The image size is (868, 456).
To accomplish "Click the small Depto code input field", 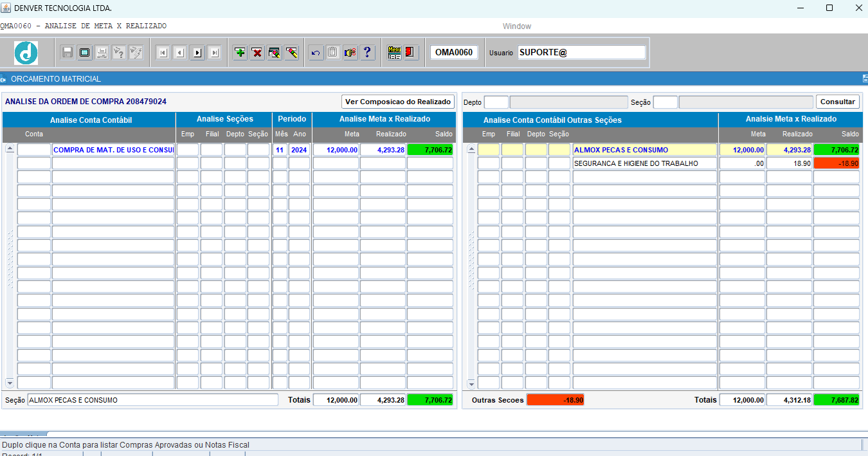I will point(496,102).
